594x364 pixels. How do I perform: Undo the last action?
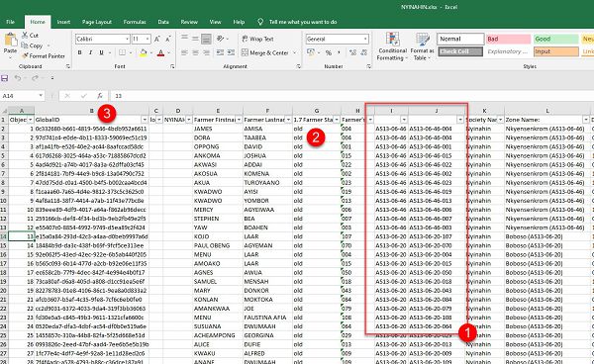pyautogui.click(x=18, y=78)
